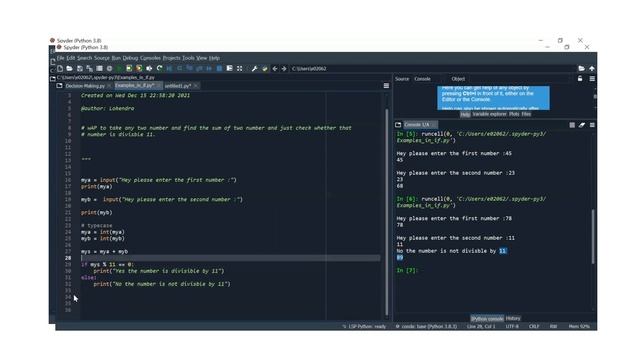Switch to Files tab
This screenshot has width=640, height=360.
click(526, 114)
